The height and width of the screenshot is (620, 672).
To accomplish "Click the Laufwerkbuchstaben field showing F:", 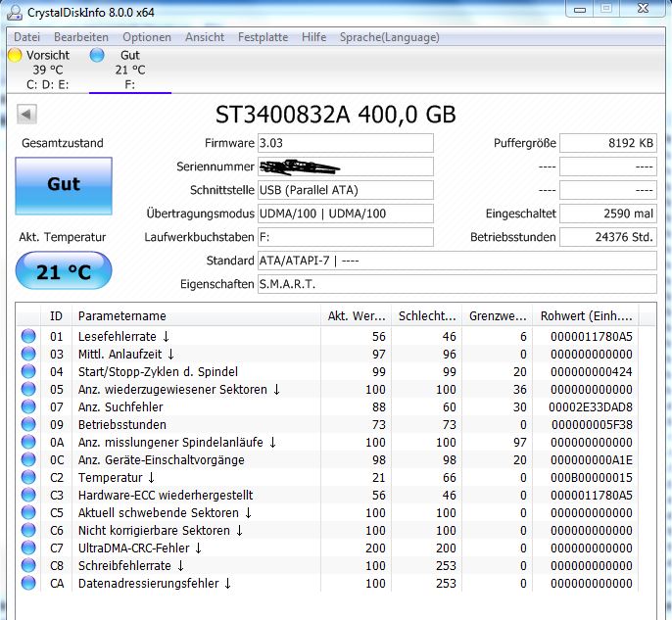I will [346, 237].
